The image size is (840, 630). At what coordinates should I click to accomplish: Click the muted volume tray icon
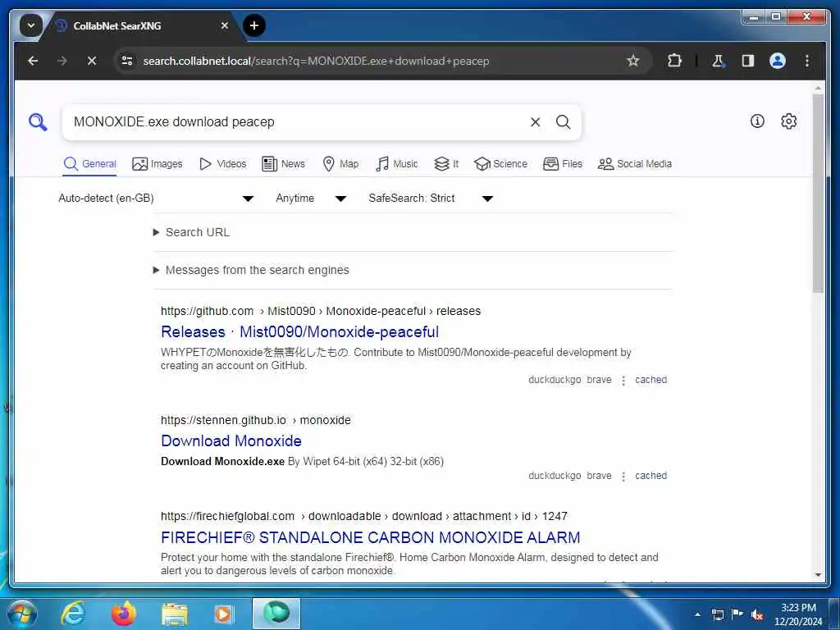click(756, 614)
